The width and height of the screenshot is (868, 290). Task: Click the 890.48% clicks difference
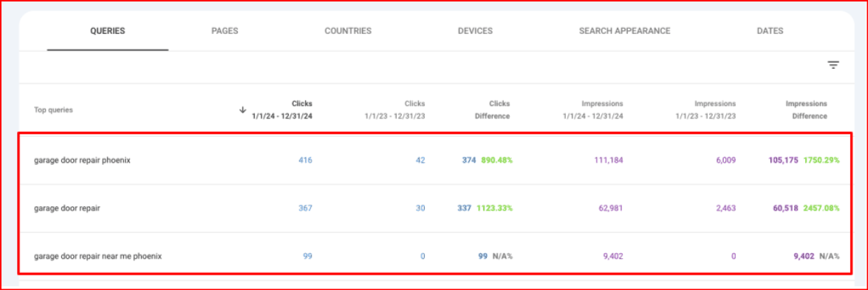[497, 161]
